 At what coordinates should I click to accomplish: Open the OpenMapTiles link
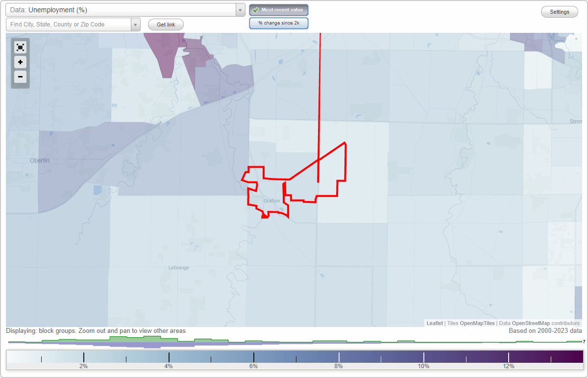pos(477,323)
